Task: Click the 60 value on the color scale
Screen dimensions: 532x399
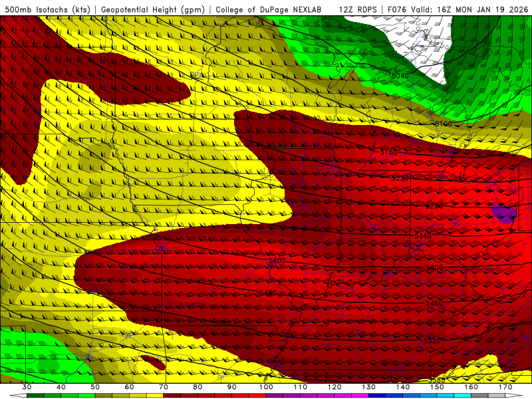Action: click(x=129, y=387)
